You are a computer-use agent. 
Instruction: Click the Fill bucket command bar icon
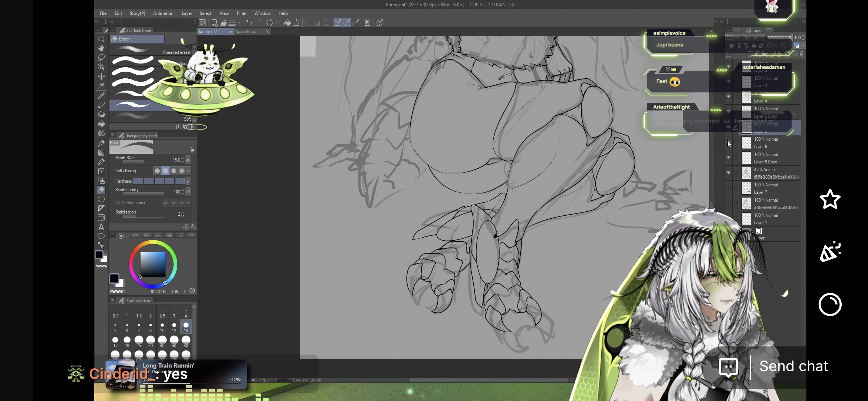coord(287,23)
